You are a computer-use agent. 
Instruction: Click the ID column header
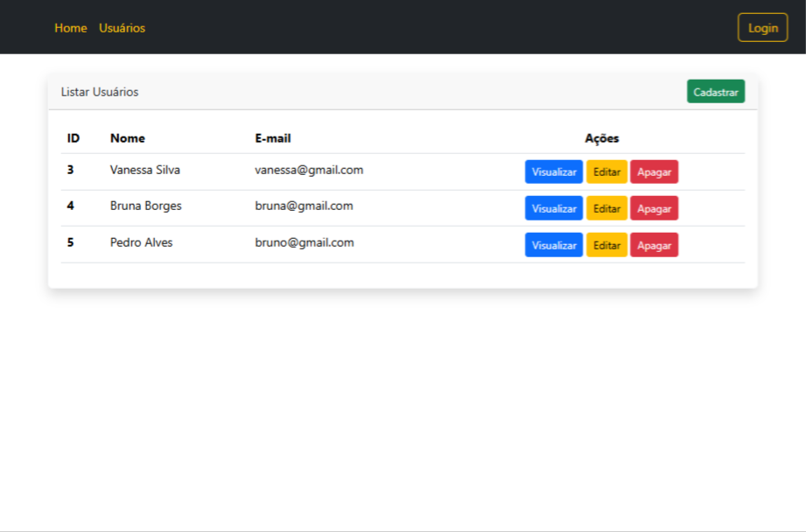click(74, 138)
